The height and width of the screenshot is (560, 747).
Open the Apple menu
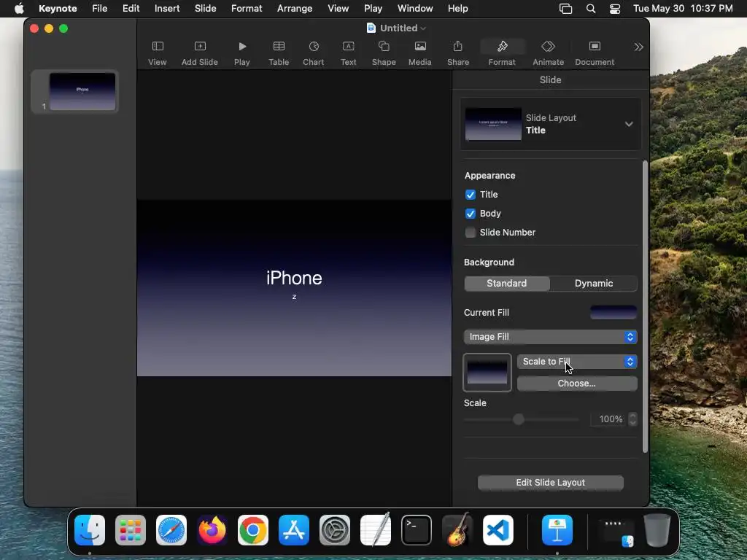19,9
